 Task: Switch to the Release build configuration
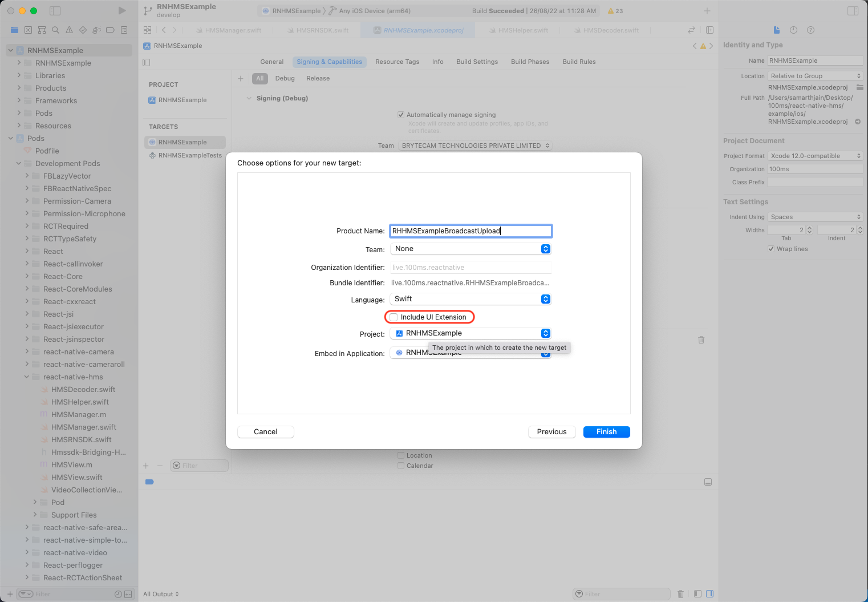point(318,78)
